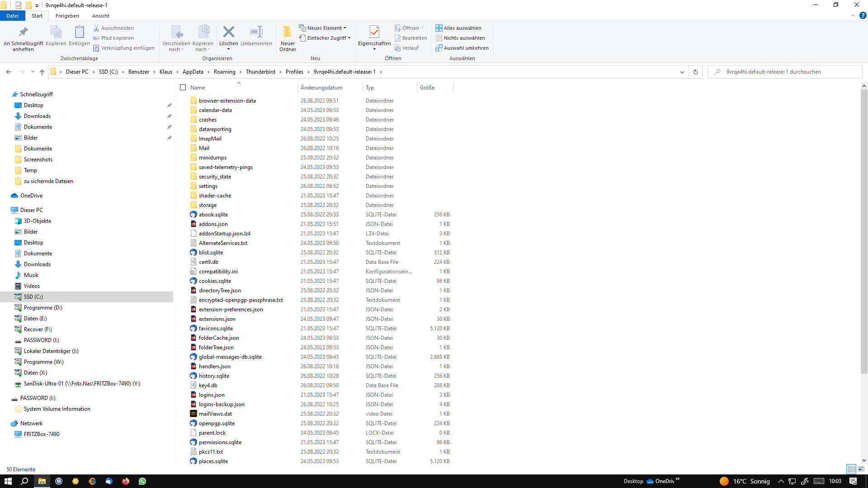
Task: Expand the address bar history dropdown
Action: tap(682, 72)
